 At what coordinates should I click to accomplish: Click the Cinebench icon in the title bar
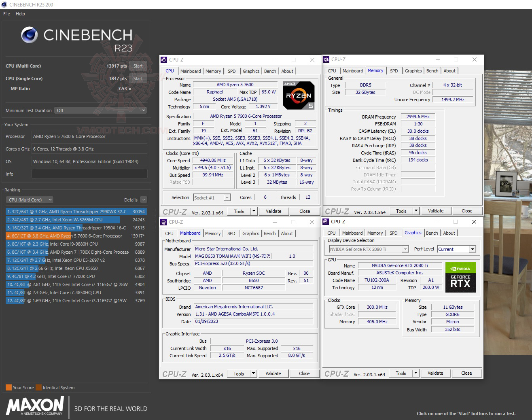pos(4,4)
